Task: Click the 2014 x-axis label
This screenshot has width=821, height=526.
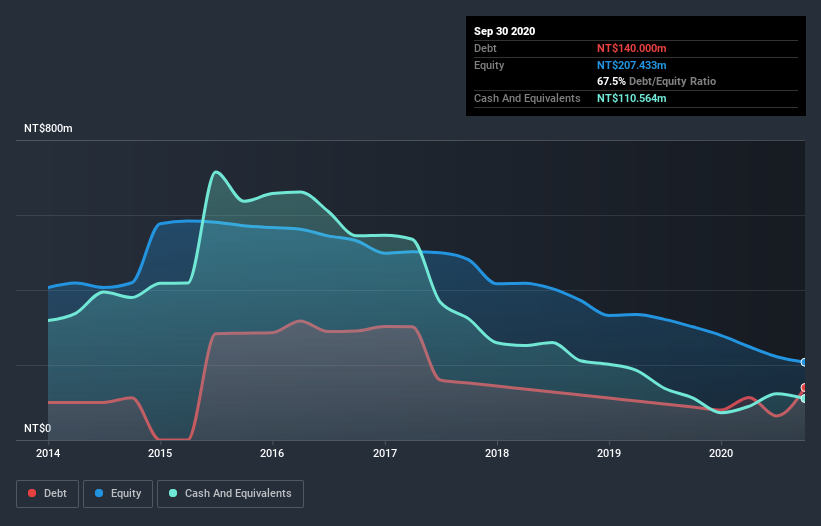Action: point(48,453)
